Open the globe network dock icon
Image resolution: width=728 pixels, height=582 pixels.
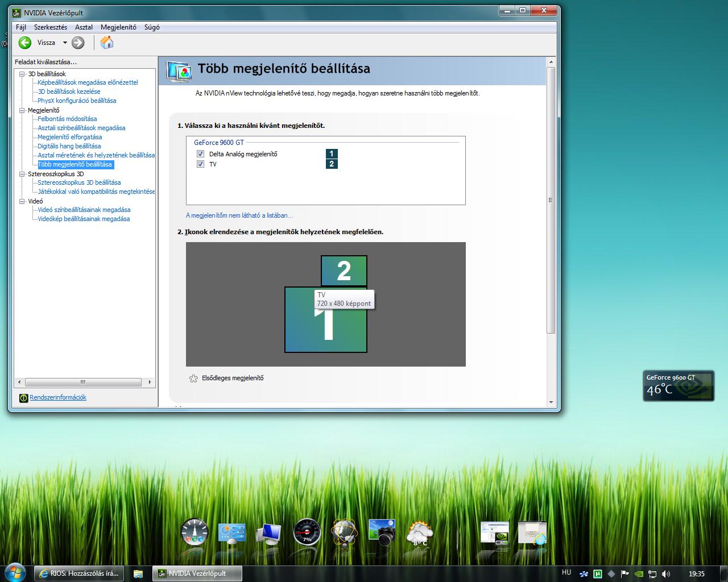(345, 533)
